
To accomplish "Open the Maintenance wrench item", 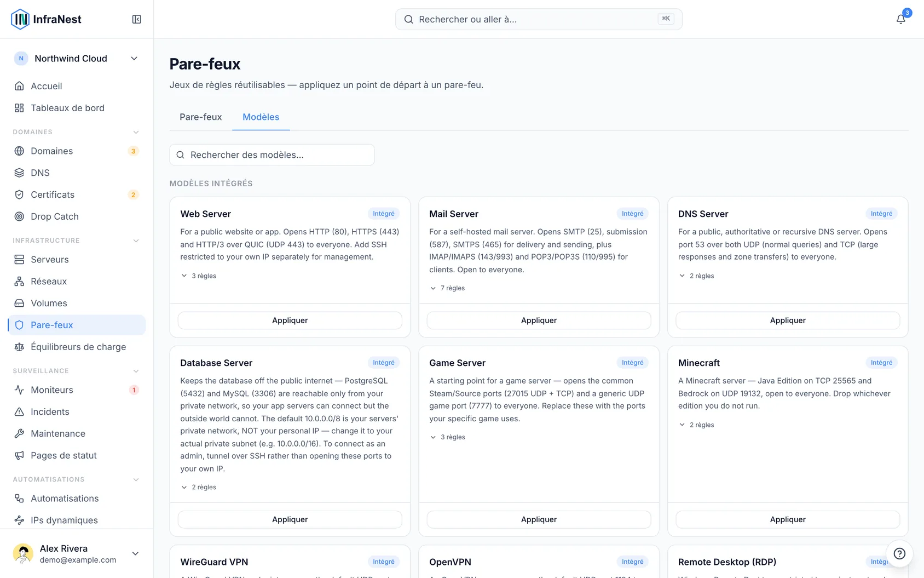I will click(x=77, y=433).
